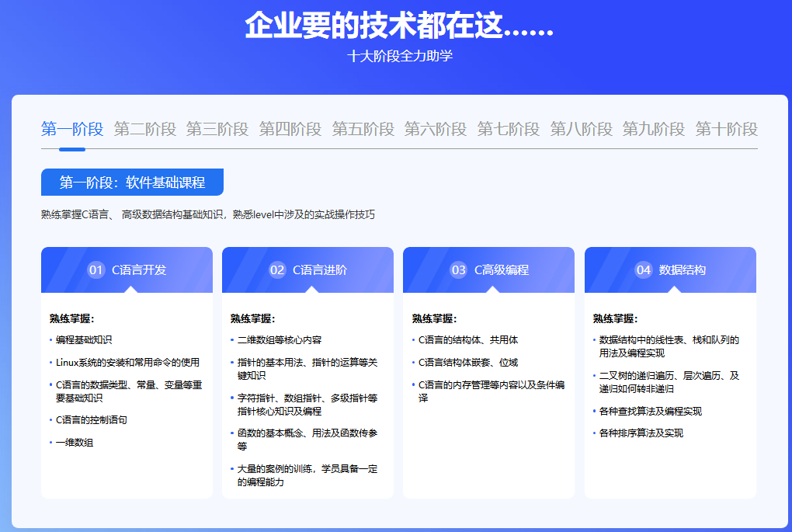The width and height of the screenshot is (792, 532).
Task: Select the 第八阶段 tab
Action: point(582,130)
